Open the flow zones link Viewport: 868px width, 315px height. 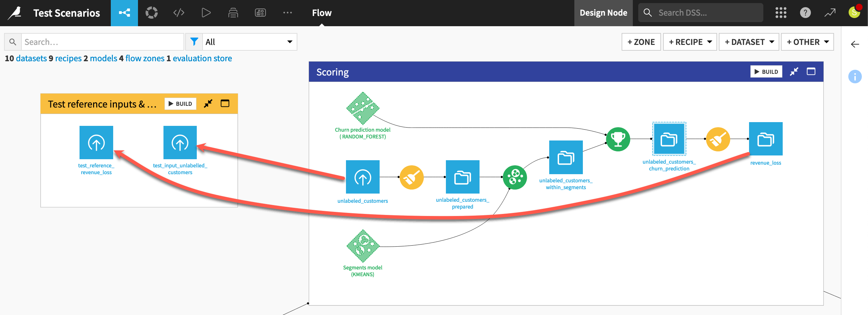(145, 59)
